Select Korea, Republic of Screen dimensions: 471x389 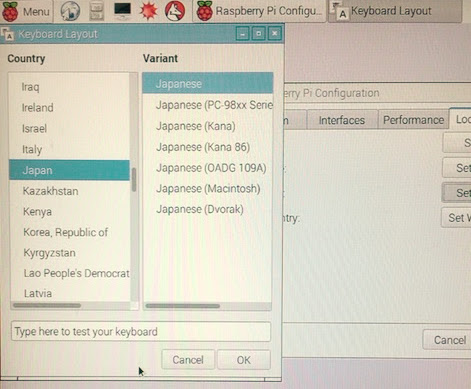click(69, 232)
